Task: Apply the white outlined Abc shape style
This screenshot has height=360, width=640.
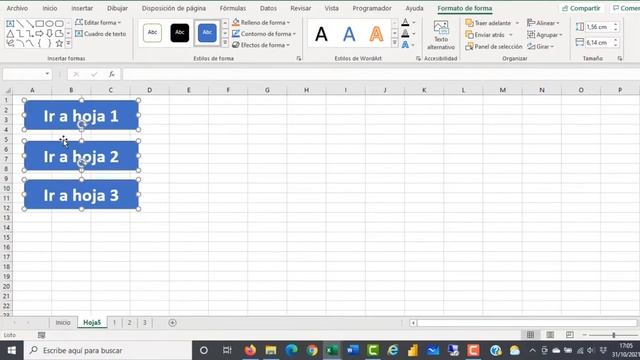Action: click(x=152, y=33)
